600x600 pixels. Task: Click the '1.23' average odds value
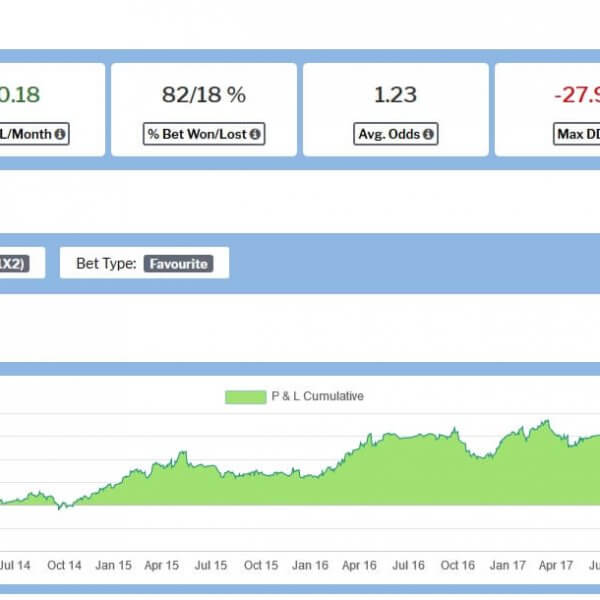(x=395, y=95)
